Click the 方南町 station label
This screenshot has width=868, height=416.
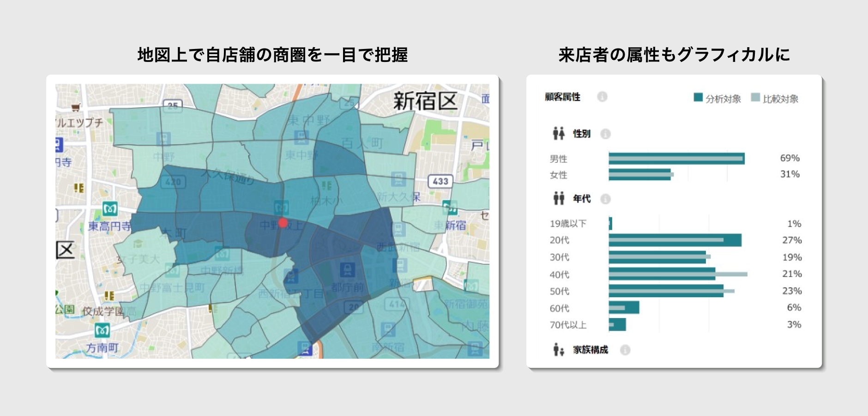(x=102, y=348)
